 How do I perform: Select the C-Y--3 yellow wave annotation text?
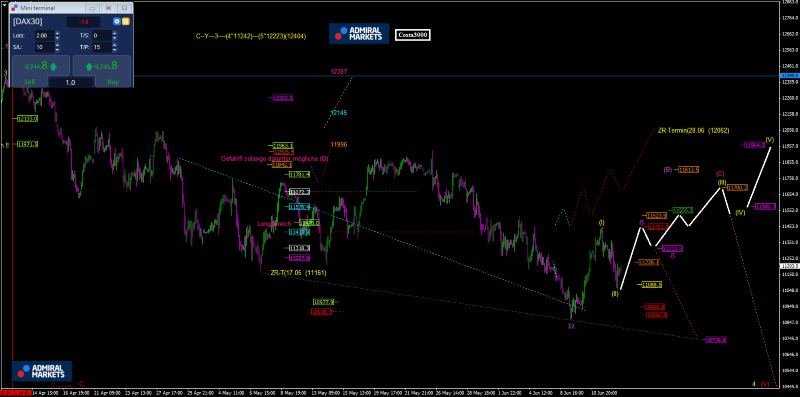pos(251,36)
